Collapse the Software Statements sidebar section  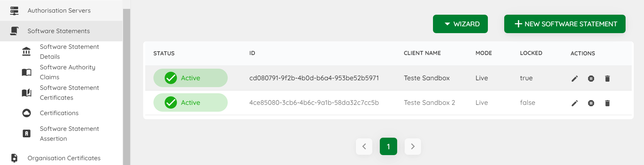(61, 31)
